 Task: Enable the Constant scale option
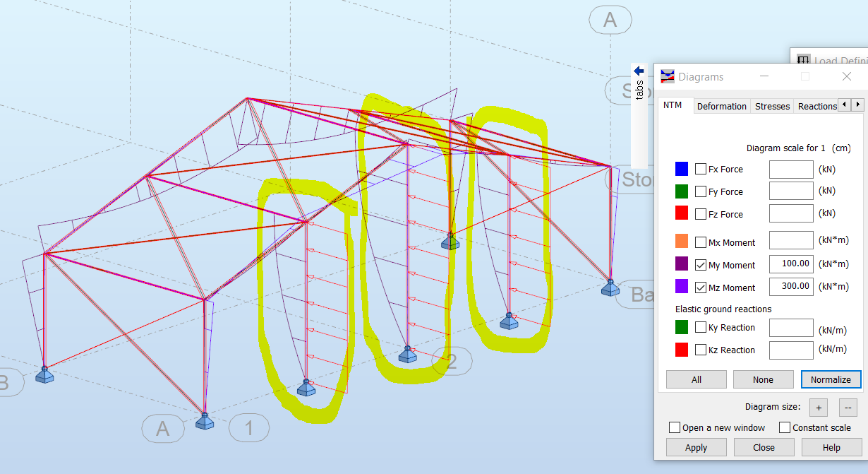785,427
